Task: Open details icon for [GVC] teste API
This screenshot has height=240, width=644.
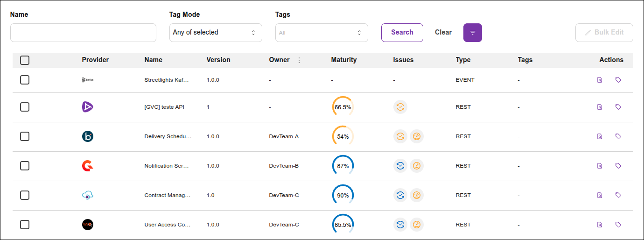Action: click(600, 107)
